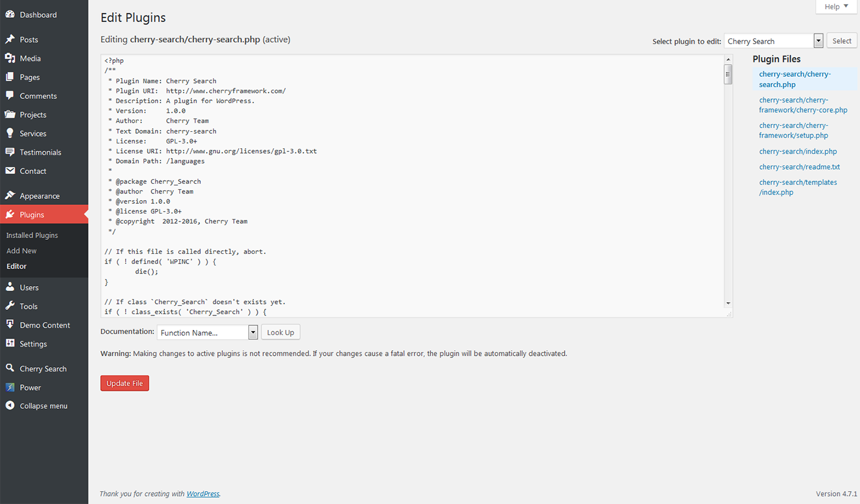Click the editor scrollbar up arrow
860x504 pixels.
coord(728,59)
